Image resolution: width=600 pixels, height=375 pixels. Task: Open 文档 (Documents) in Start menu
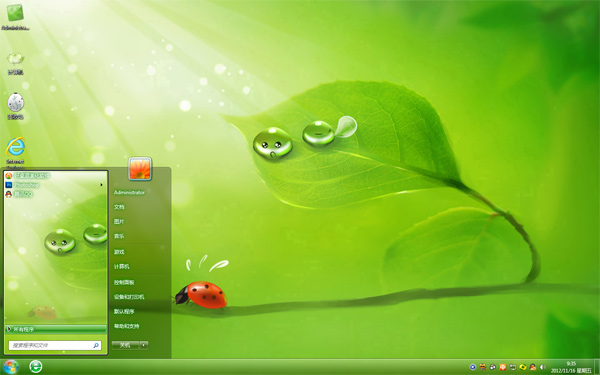[x=119, y=207]
